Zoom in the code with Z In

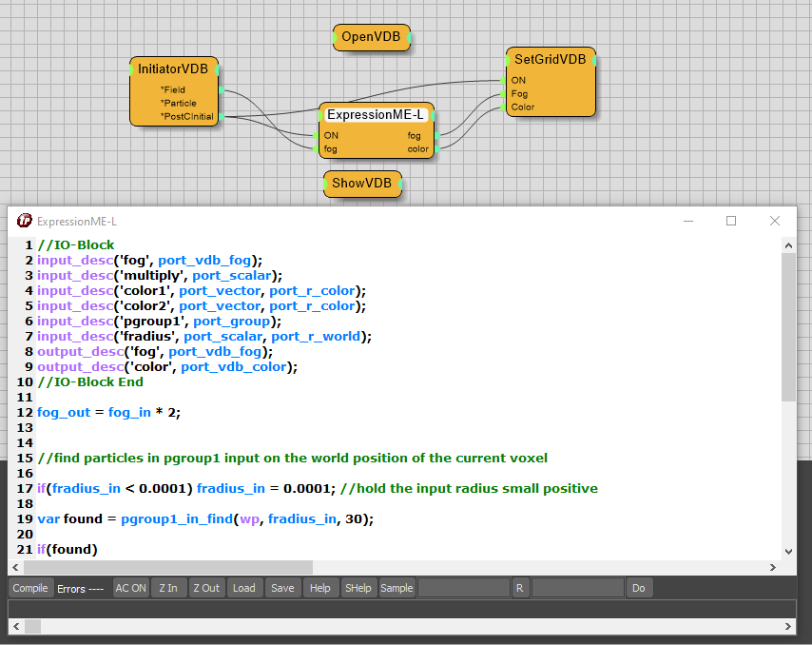tap(168, 588)
